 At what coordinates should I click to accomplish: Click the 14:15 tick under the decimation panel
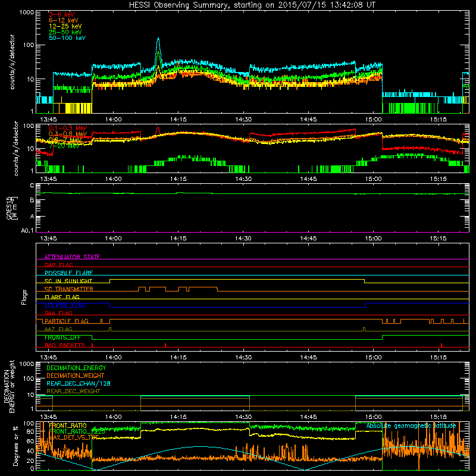[178, 417]
